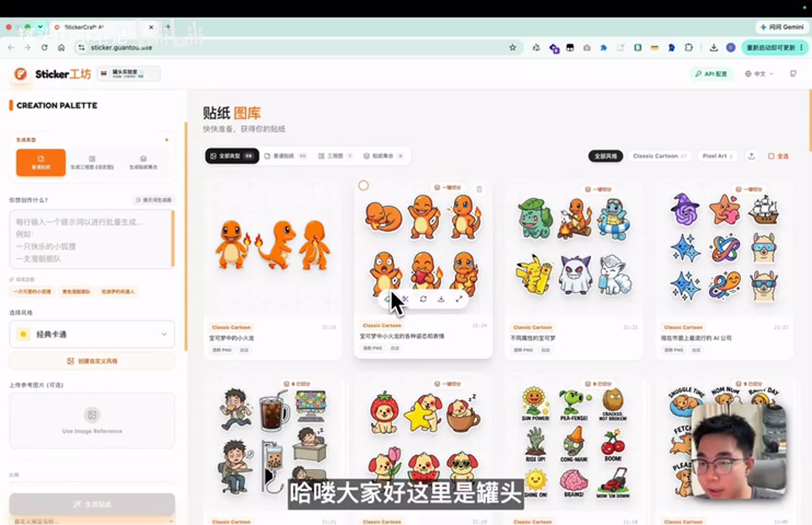Image resolution: width=812 pixels, height=525 pixels.
Task: Click 一键切分 on the AI 公司 logos card
Action: click(x=749, y=189)
